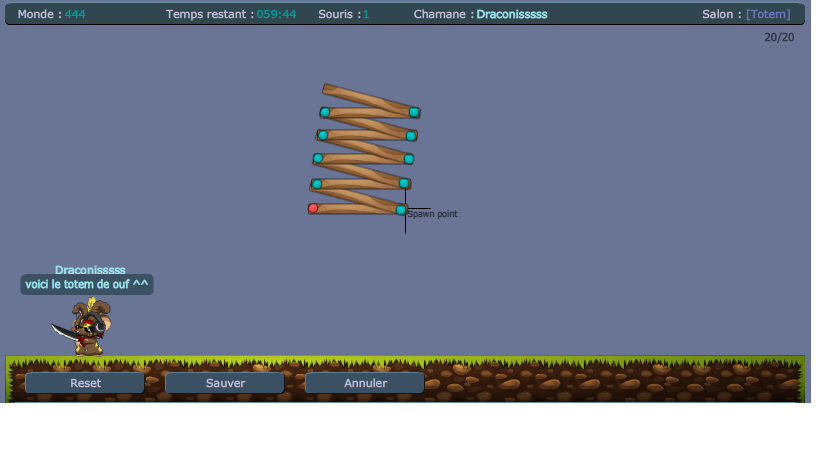
Task: Click the red anchor on the bottom plank
Action: (313, 208)
